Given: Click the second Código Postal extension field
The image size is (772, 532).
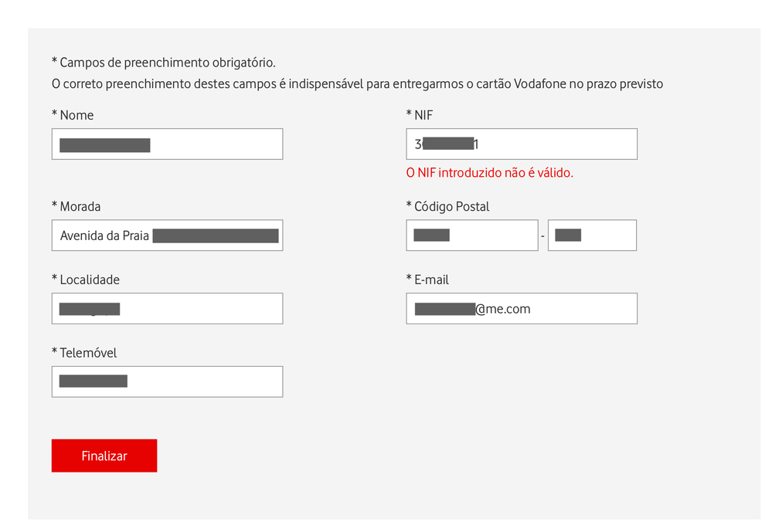Looking at the screenshot, I should click(592, 235).
